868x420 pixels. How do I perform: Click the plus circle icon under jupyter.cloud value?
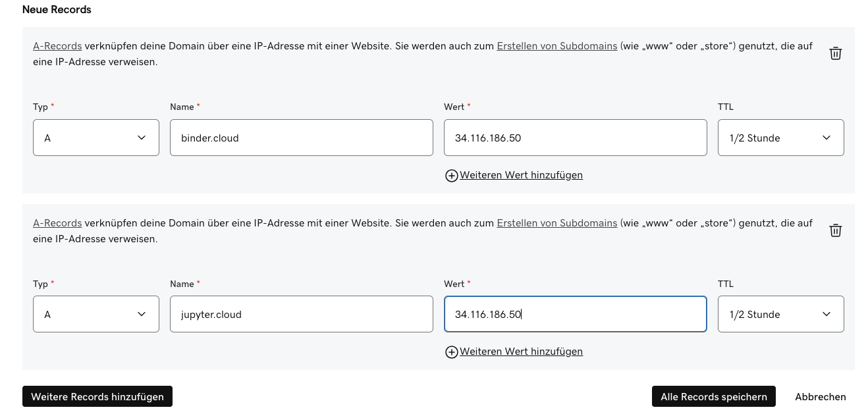pyautogui.click(x=451, y=352)
